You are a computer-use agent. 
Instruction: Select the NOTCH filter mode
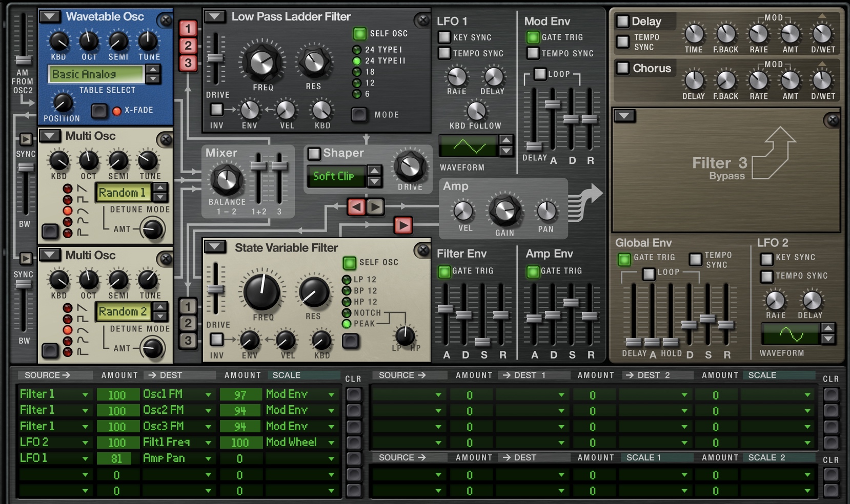click(x=347, y=313)
